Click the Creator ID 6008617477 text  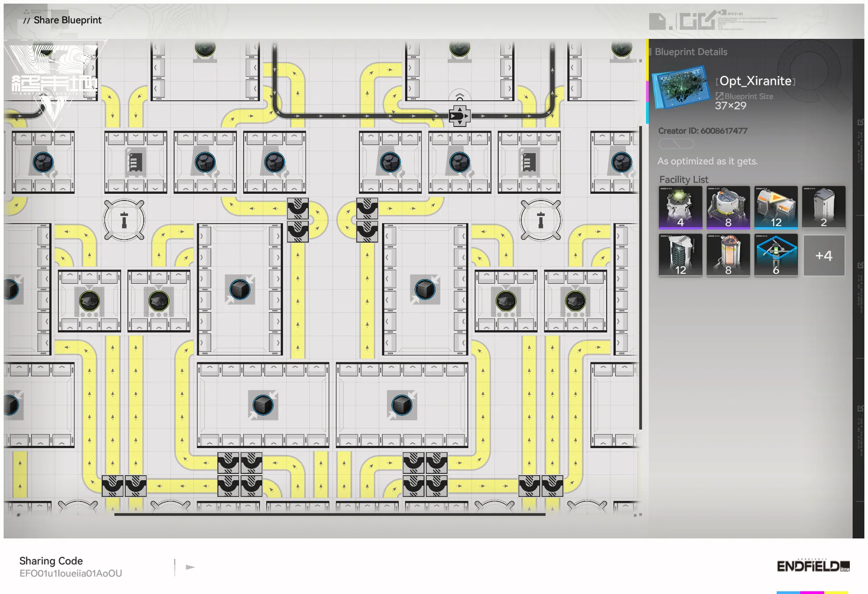tap(703, 131)
